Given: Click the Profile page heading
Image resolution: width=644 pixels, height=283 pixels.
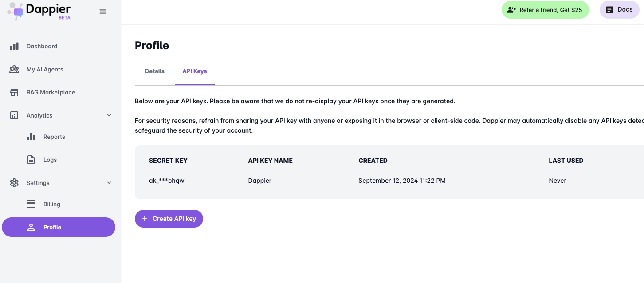Looking at the screenshot, I should tap(152, 46).
